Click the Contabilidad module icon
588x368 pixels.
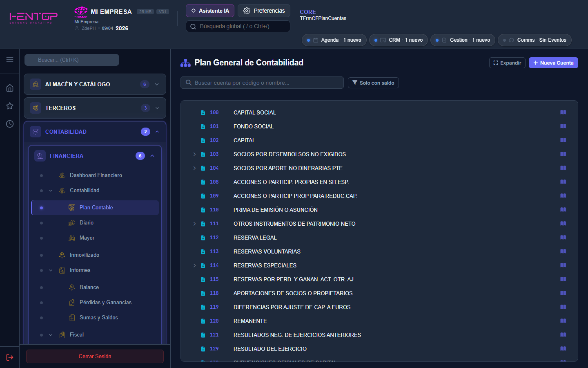coord(36,131)
